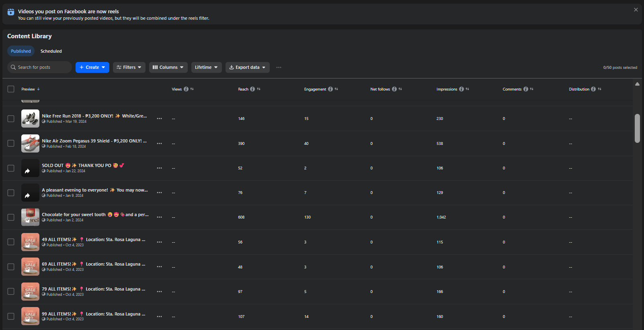Image resolution: width=644 pixels, height=330 pixels.
Task: Click the Search for posts field
Action: pyautogui.click(x=39, y=68)
